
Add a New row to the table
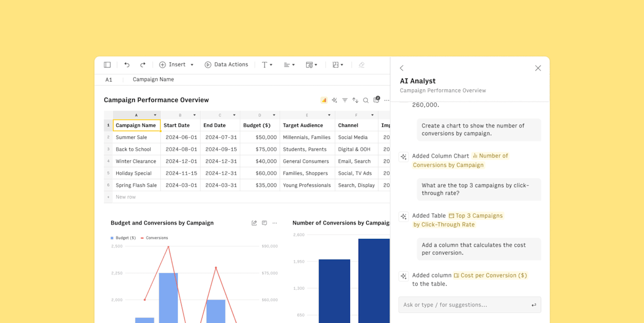(126, 197)
